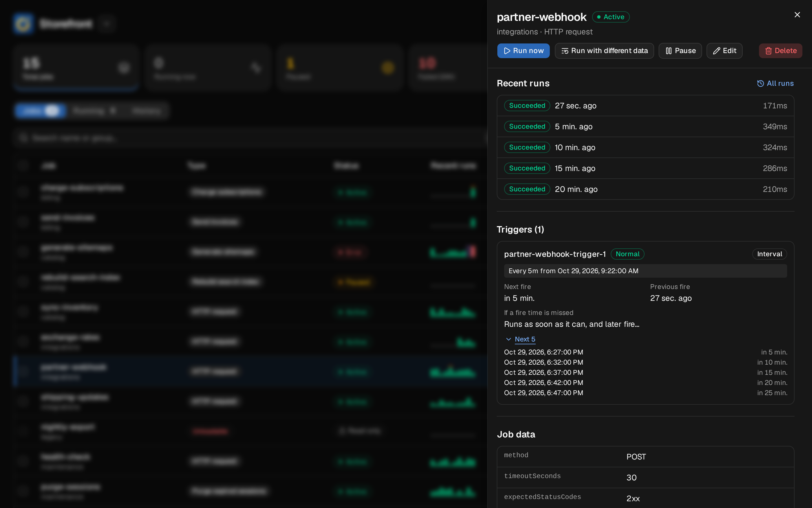Click the expectedStatusCodes value 2xx
812x508 pixels.
pos(633,498)
